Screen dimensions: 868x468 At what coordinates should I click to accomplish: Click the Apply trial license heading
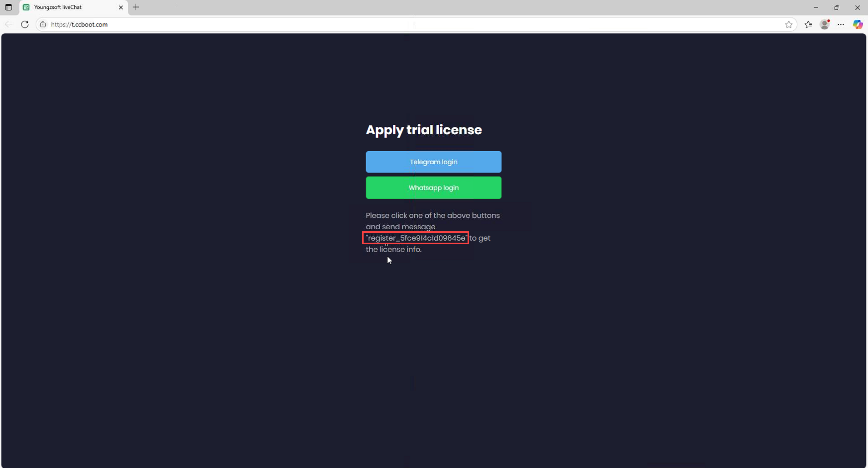[424, 130]
